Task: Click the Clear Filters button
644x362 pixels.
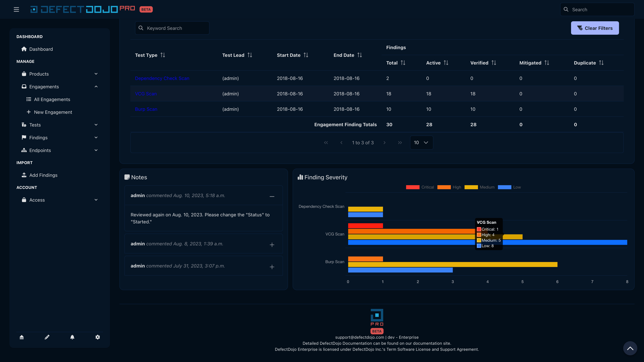Action: pyautogui.click(x=595, y=28)
